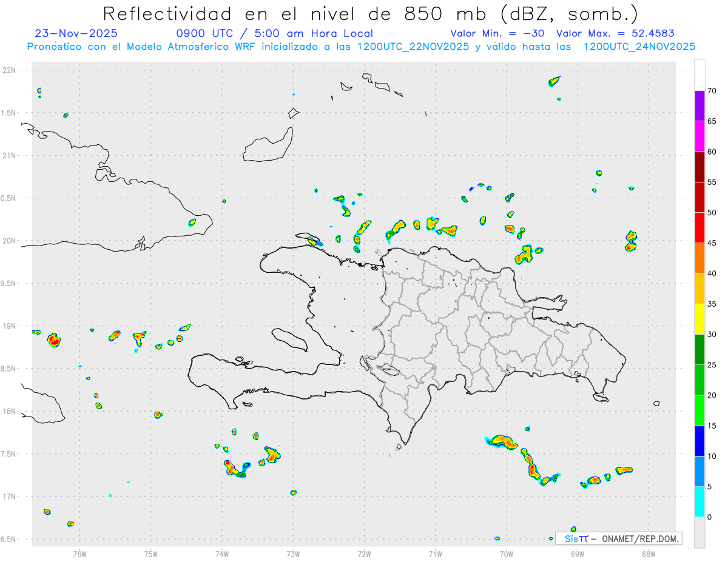The width and height of the screenshot is (728, 562).
Task: Click the '22N' latitude label
Action: tap(10, 70)
